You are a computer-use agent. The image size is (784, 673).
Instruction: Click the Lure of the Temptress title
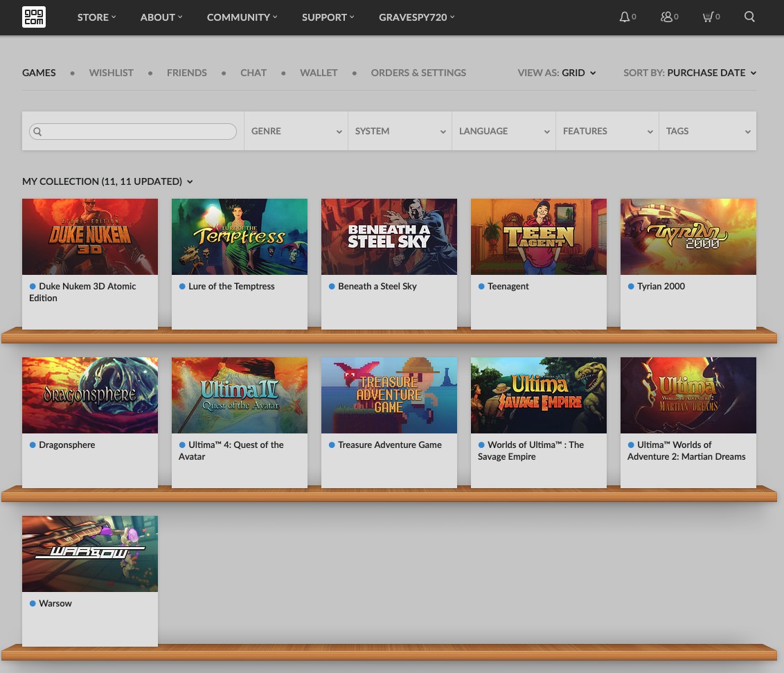(231, 287)
